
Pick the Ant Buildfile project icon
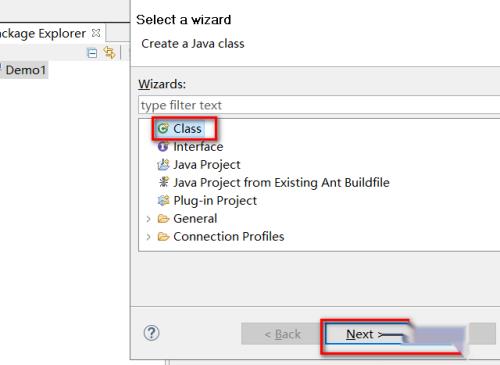pyautogui.click(x=163, y=182)
